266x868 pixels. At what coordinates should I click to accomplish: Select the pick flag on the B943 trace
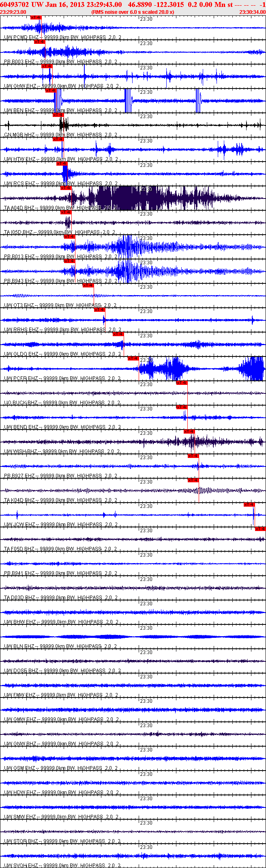(x=70, y=261)
